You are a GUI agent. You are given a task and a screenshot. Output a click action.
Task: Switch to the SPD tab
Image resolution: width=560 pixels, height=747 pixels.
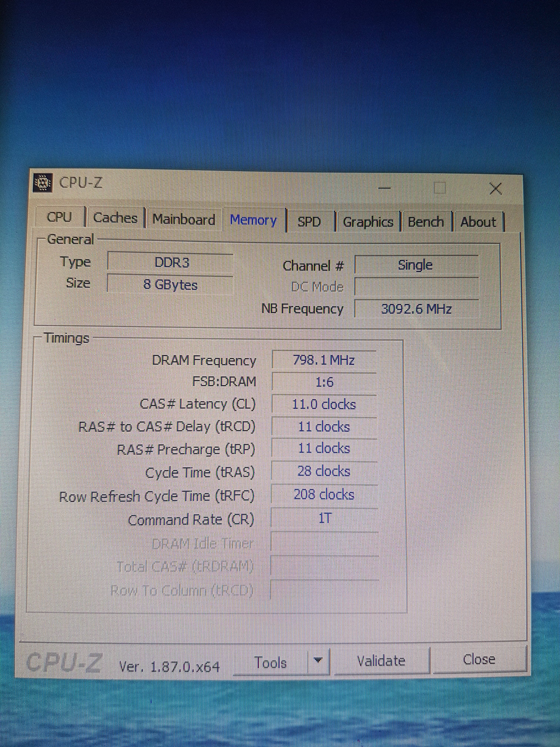(x=309, y=222)
